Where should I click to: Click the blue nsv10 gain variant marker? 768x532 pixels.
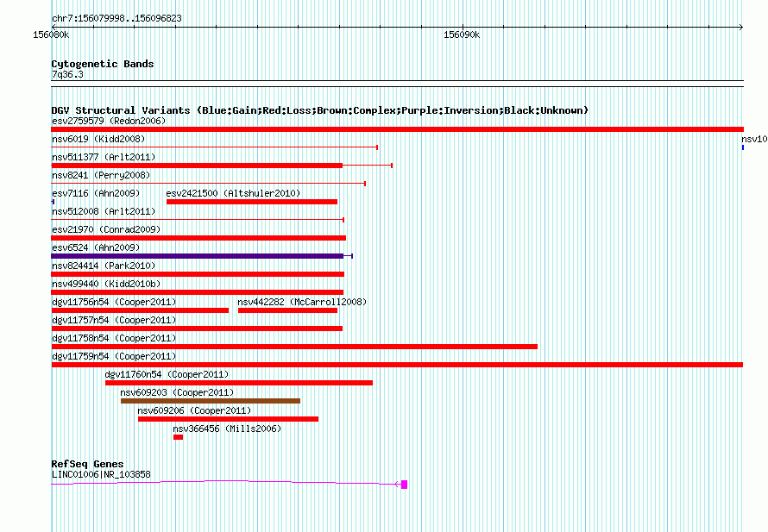pyautogui.click(x=743, y=147)
